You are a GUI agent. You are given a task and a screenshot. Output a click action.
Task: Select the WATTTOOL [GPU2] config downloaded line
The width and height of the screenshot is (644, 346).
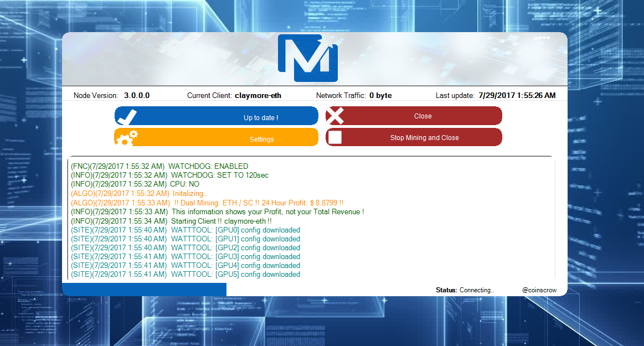tap(186, 248)
